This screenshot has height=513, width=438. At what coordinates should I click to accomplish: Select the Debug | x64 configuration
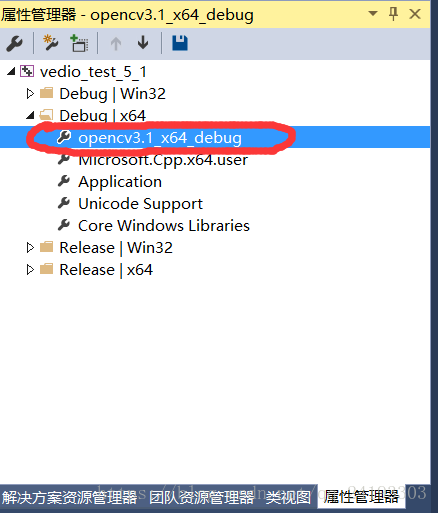[102, 116]
